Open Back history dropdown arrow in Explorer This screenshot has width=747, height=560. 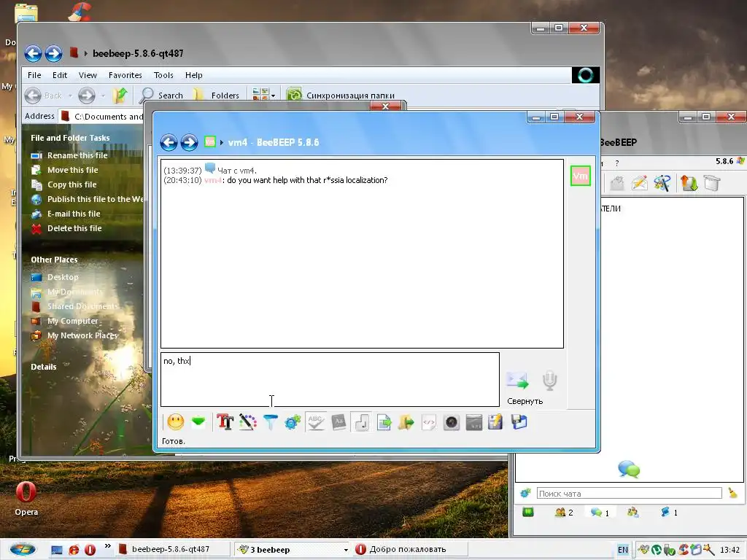tap(70, 96)
